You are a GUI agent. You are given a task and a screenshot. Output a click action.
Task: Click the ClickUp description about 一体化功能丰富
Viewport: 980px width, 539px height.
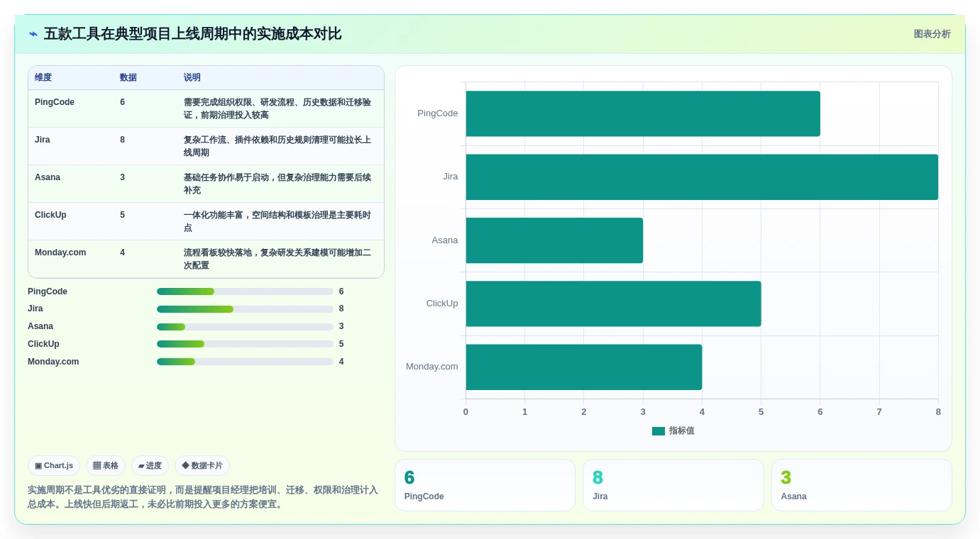(277, 221)
